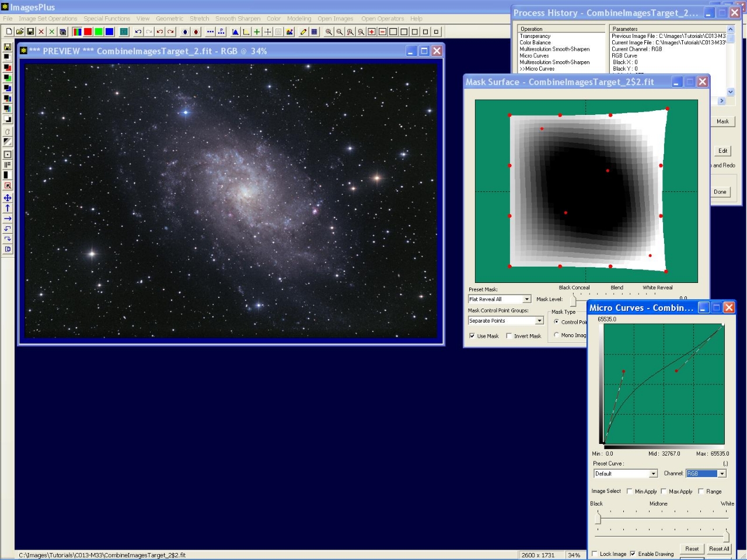Viewport: 747px width, 560px height.
Task: Click the red plus box toolbar icon
Action: click(x=372, y=32)
